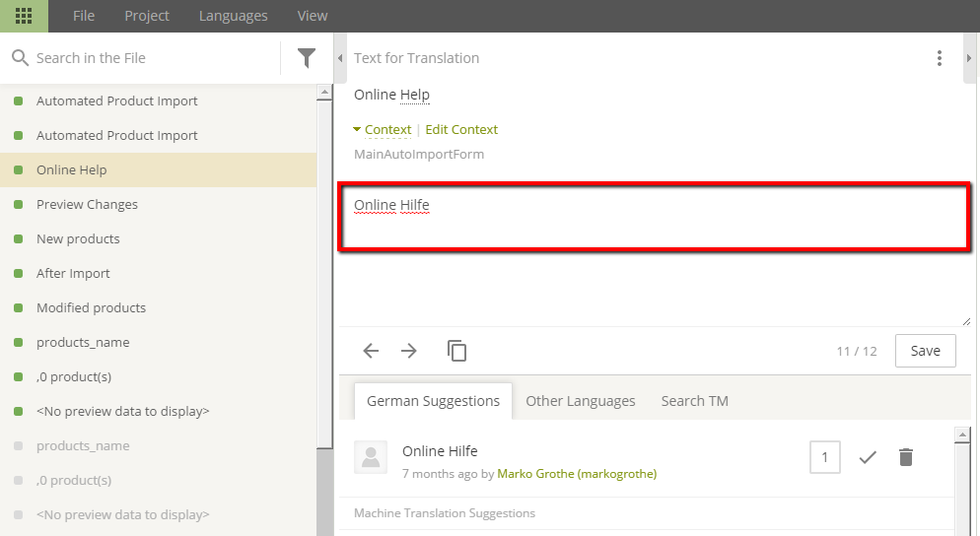Screen dimensions: 980x536
Task: Collapse the left panel arrow
Action: click(x=340, y=58)
